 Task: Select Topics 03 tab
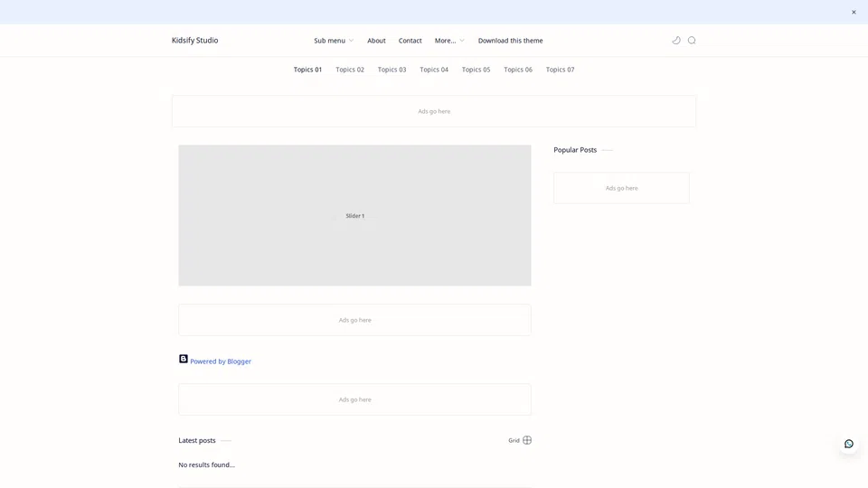coord(392,70)
